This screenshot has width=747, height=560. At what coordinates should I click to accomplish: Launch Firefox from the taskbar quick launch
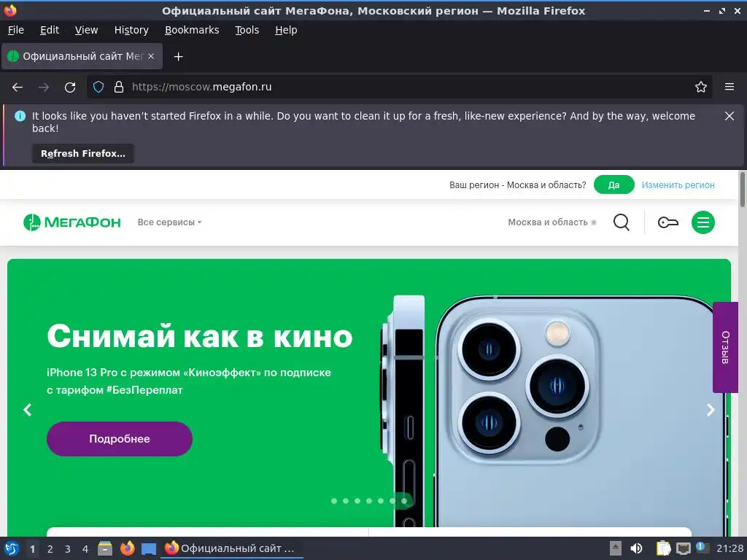coord(127,548)
